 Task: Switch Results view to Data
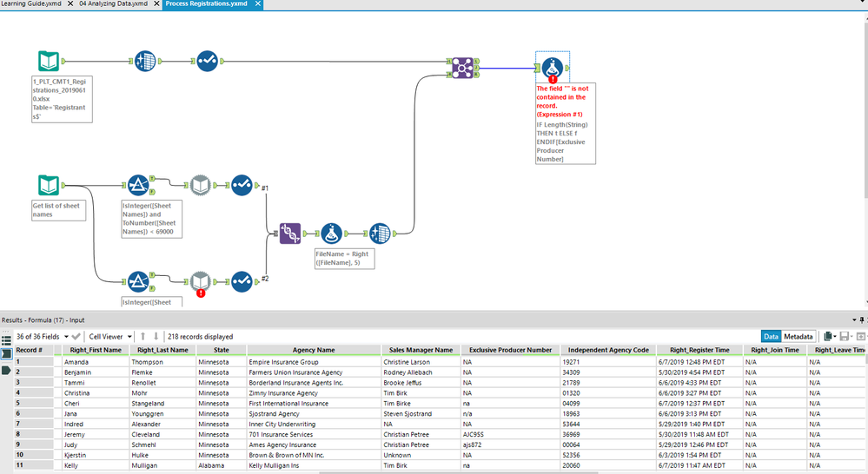pos(772,336)
